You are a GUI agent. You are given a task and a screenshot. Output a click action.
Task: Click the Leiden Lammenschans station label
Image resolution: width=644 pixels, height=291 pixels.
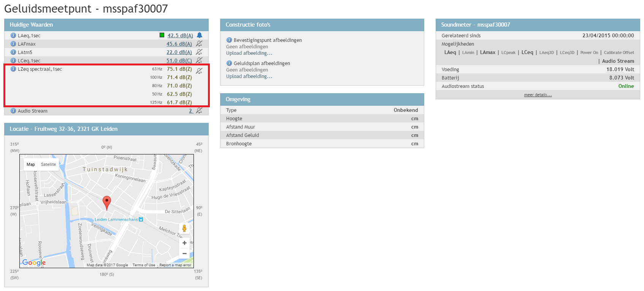click(116, 219)
